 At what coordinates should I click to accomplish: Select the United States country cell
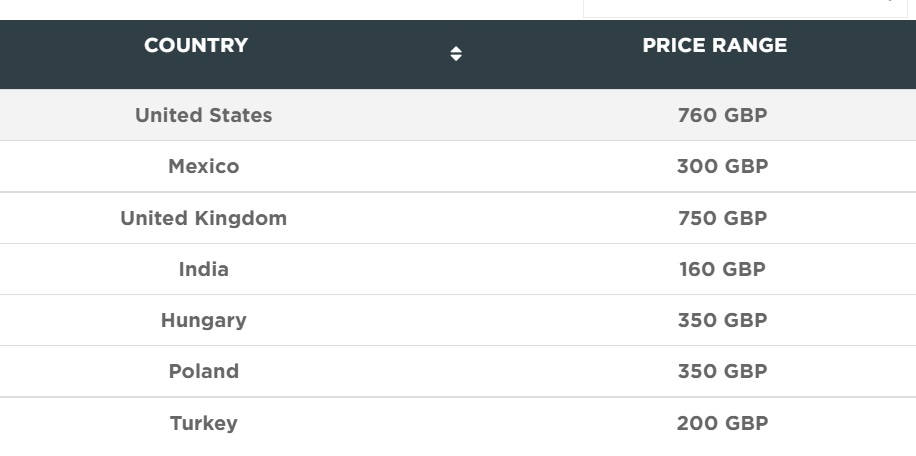[x=203, y=116]
